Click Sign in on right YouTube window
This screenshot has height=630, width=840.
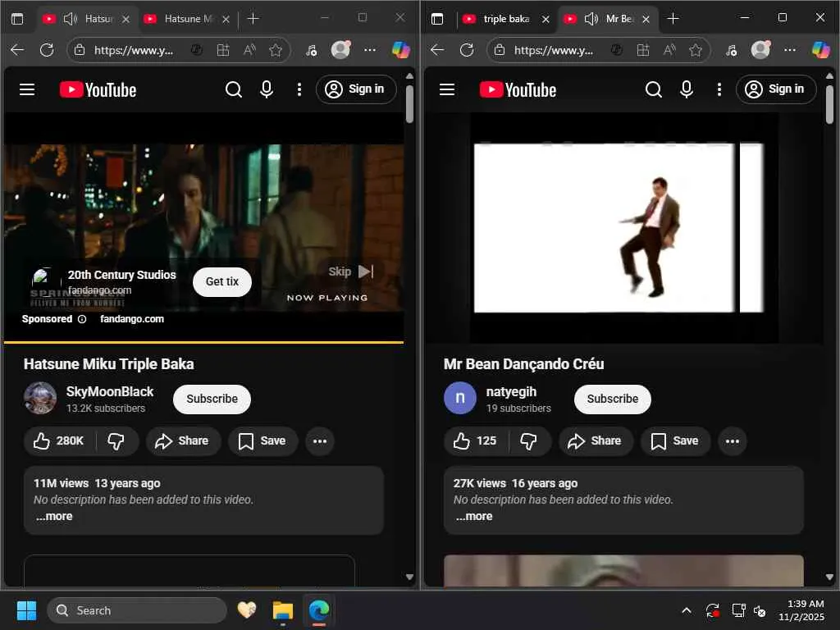coord(776,89)
